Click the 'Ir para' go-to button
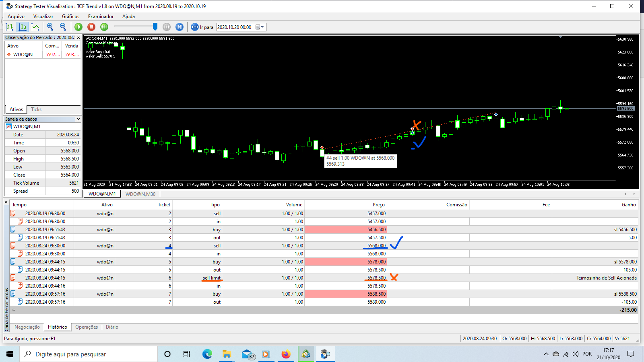This screenshot has height=362, width=644. point(202,27)
